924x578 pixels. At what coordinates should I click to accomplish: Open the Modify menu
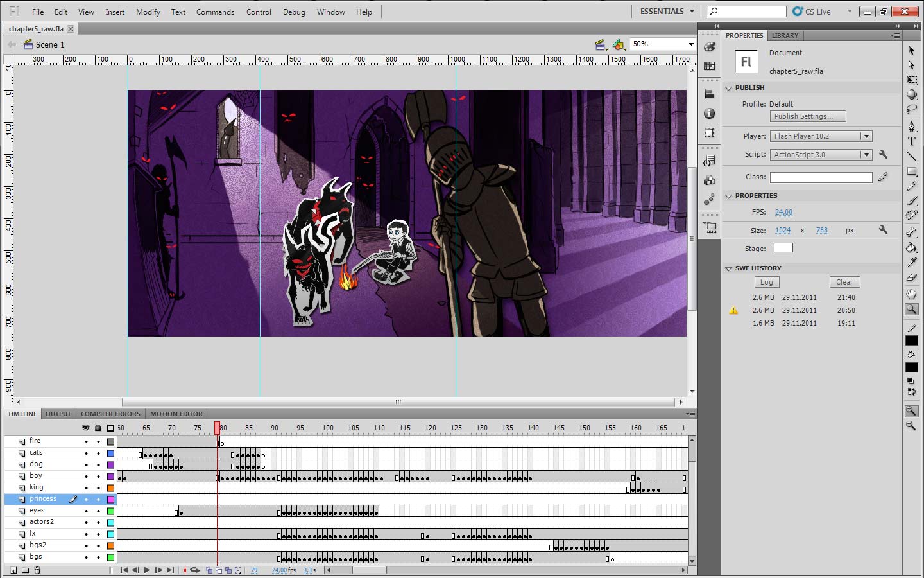click(x=148, y=12)
